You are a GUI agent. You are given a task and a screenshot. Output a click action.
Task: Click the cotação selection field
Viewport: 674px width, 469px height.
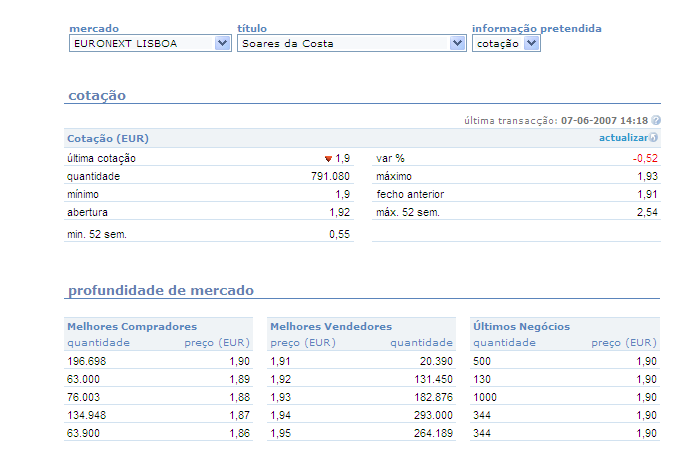506,43
